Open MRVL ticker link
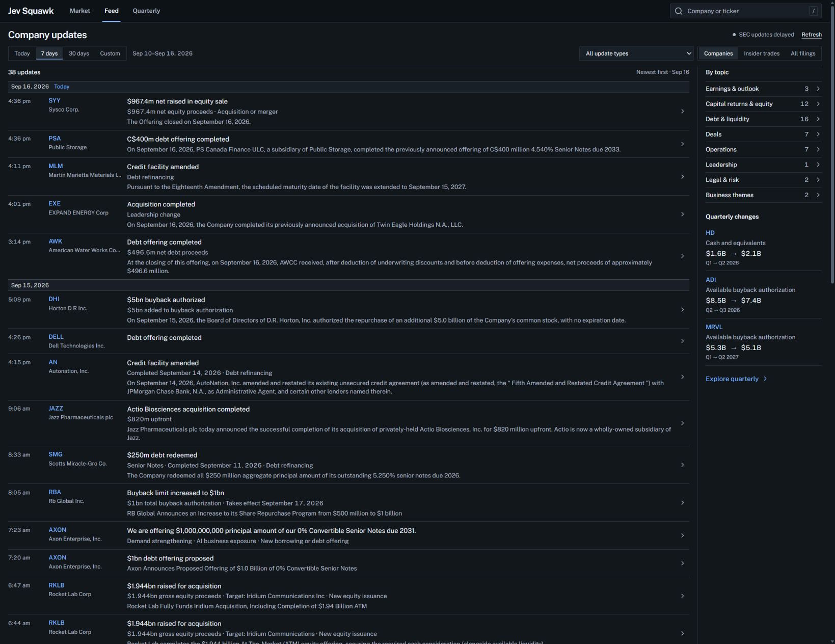835x644 pixels. coord(714,327)
